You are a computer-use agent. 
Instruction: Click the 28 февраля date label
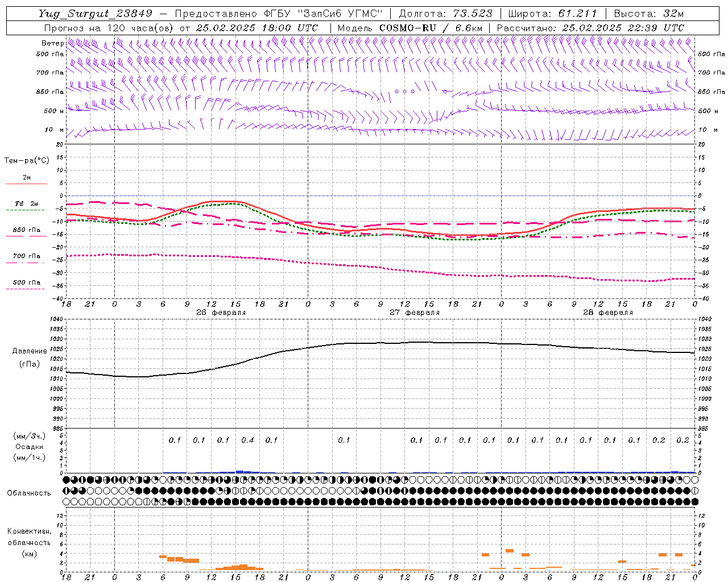tap(608, 312)
